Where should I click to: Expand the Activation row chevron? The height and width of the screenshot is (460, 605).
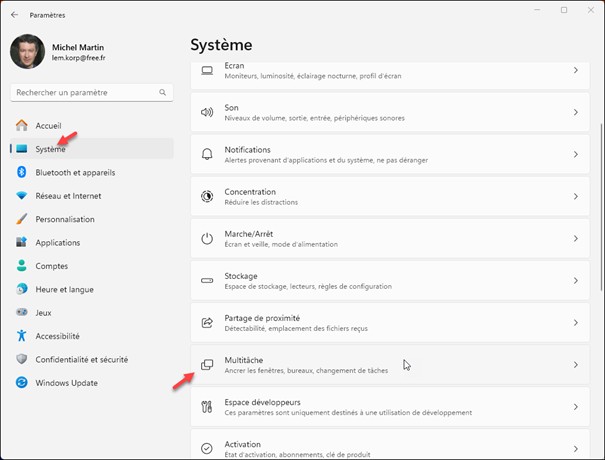575,448
